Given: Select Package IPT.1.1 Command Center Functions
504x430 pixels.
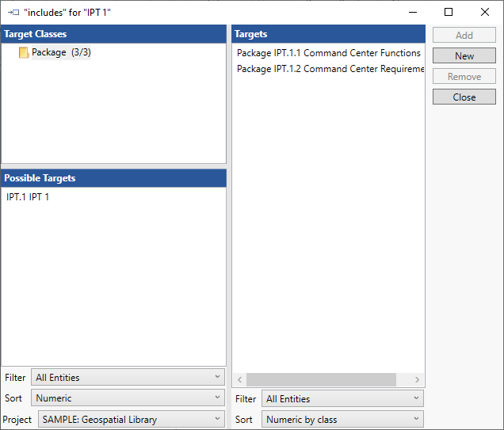Looking at the screenshot, I should tap(328, 53).
